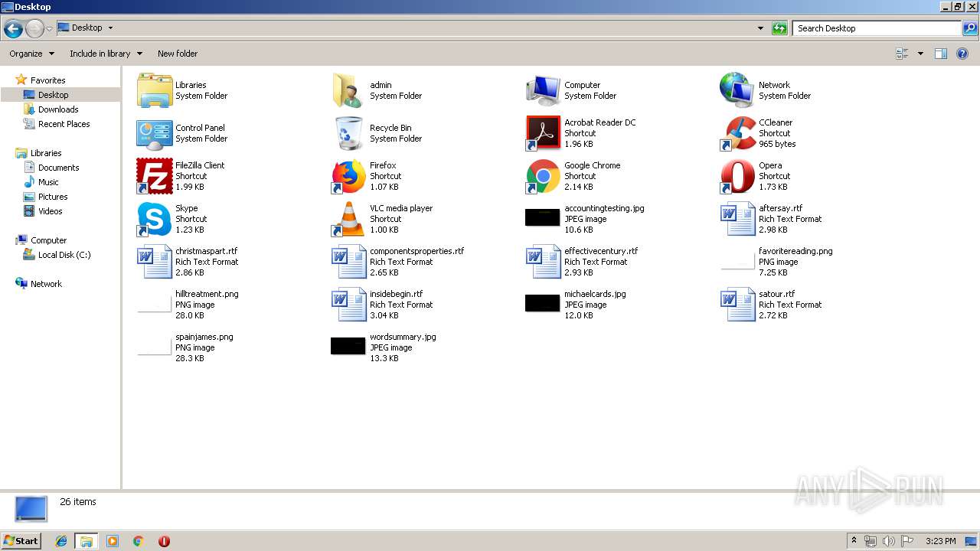Open the recent pages dropdown arrow

[50, 28]
